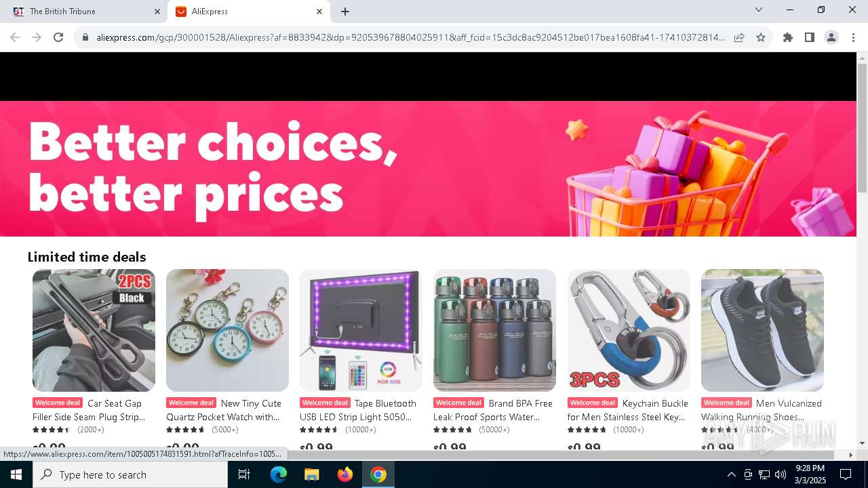
Task: Expand the tab search chevron
Action: 759,9
